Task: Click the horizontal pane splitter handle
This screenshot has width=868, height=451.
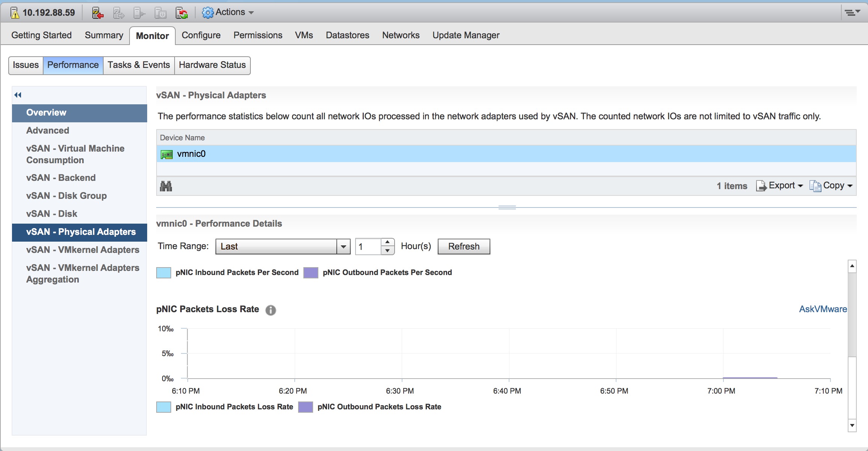Action: [507, 207]
